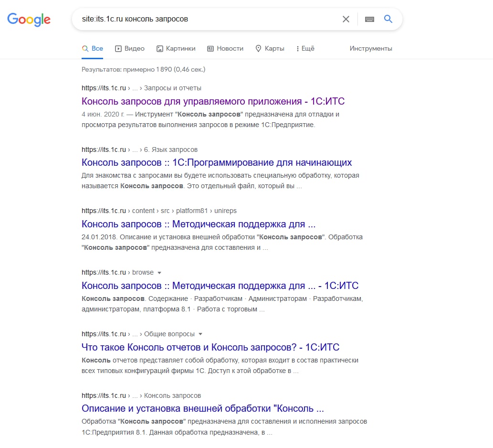This screenshot has height=448, width=493.
Task: Open the Ещё menu
Action: tap(305, 48)
